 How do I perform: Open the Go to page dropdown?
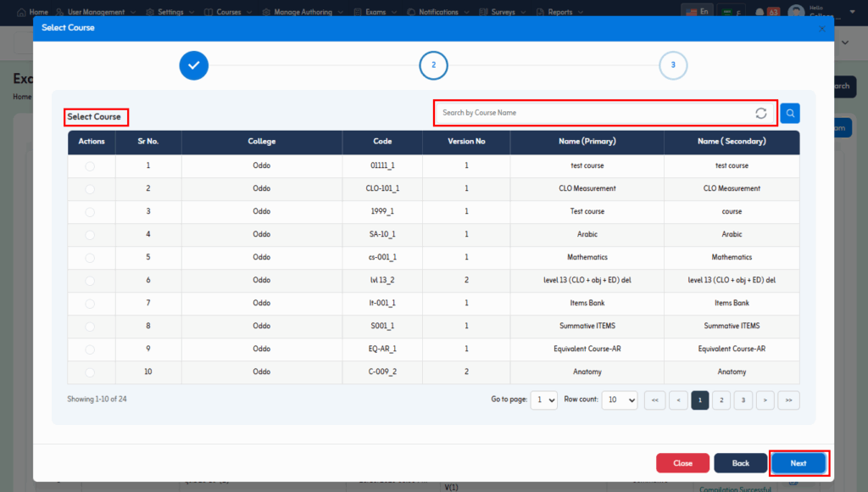(x=543, y=400)
